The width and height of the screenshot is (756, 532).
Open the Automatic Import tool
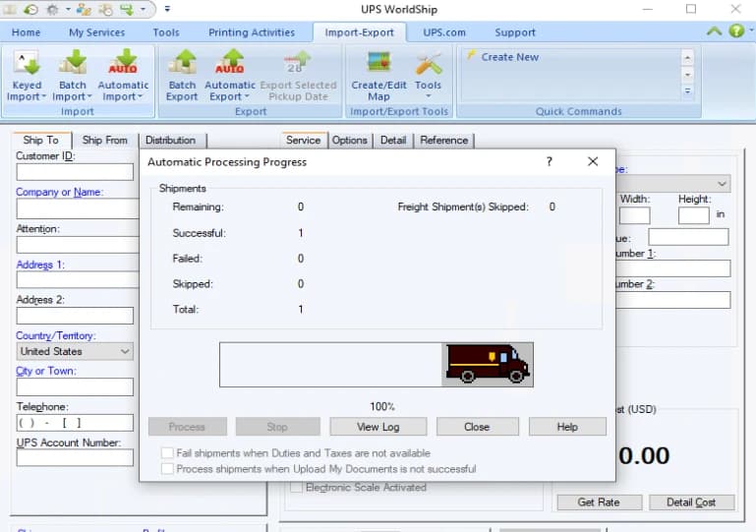pos(124,76)
